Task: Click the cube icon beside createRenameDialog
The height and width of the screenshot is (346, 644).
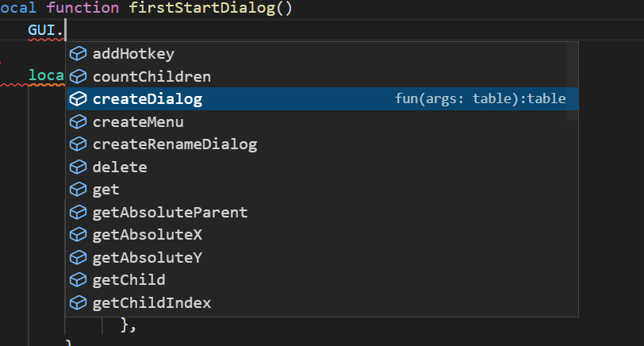Action: [78, 144]
